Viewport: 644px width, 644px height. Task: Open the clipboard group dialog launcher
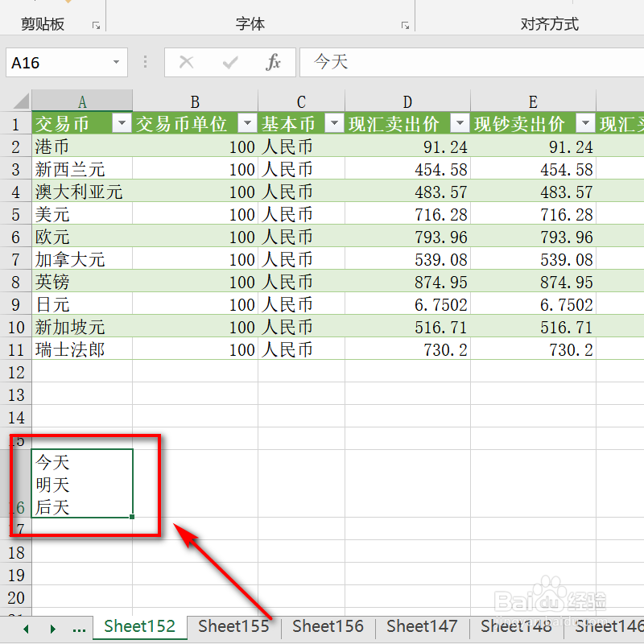tap(97, 26)
